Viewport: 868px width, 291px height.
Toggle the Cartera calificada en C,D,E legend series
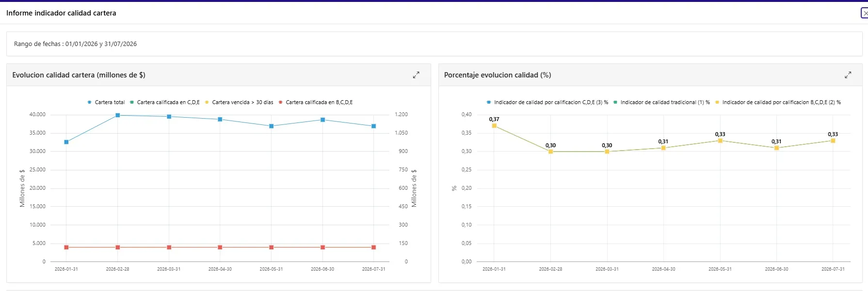164,102
